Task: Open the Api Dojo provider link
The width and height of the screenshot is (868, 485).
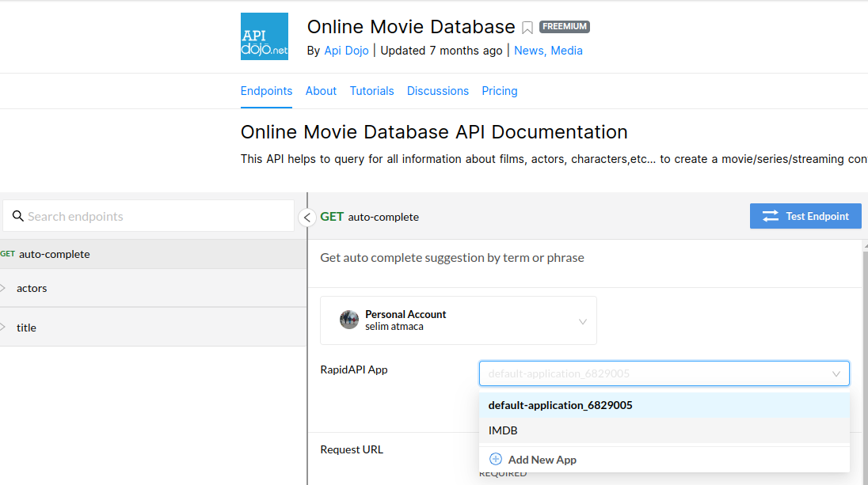Action: click(347, 51)
